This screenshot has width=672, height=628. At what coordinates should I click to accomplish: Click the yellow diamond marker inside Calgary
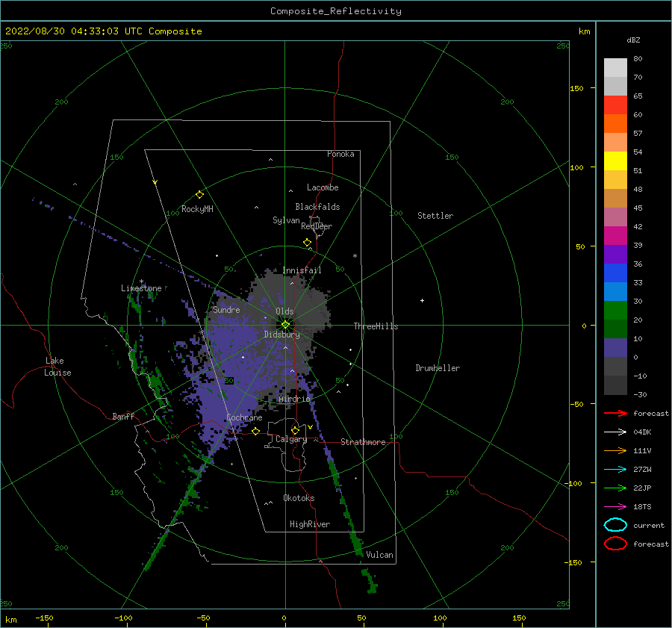295,430
